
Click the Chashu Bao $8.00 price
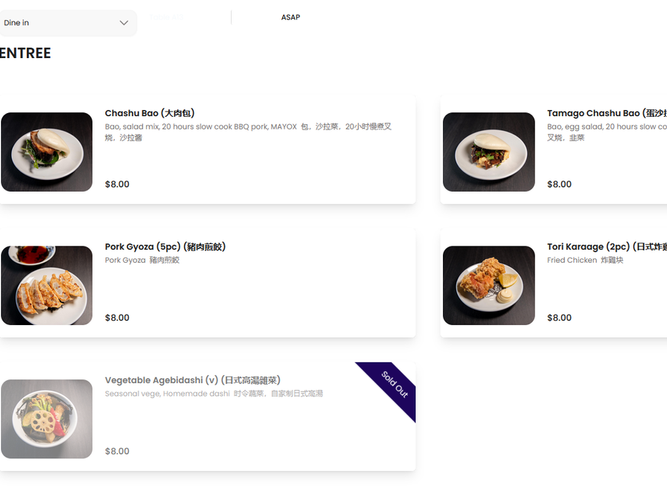pyautogui.click(x=117, y=184)
